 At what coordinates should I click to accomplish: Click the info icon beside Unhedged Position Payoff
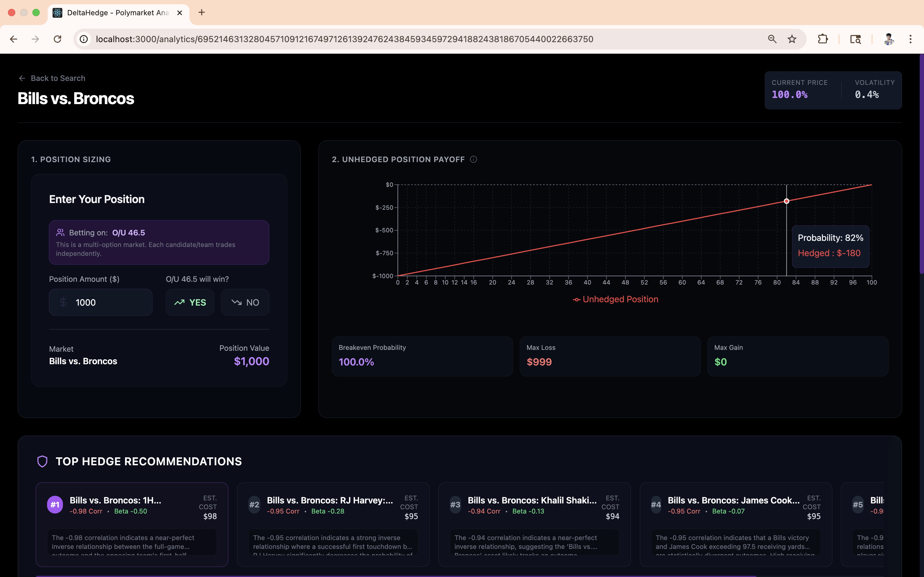[473, 159]
